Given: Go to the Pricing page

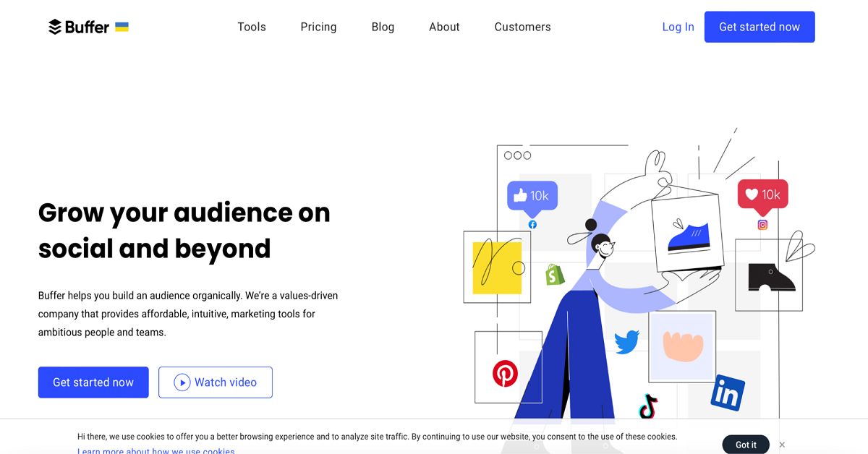Looking at the screenshot, I should (318, 27).
